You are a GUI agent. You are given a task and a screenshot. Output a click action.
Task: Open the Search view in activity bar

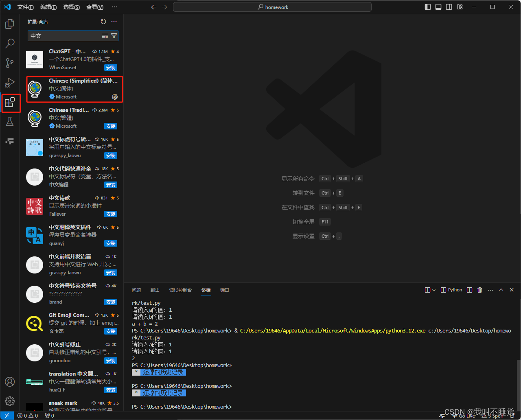(x=10, y=43)
